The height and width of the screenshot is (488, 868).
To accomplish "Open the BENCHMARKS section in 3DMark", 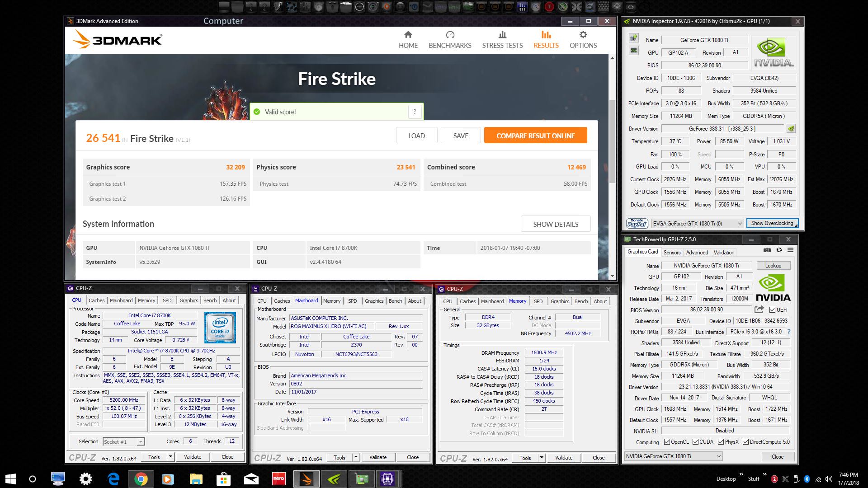I will (x=450, y=40).
